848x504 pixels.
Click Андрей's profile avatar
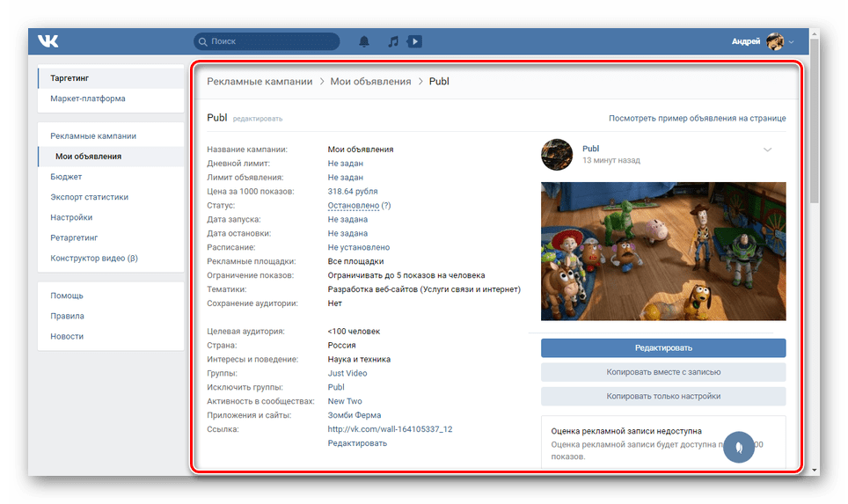pos(775,41)
